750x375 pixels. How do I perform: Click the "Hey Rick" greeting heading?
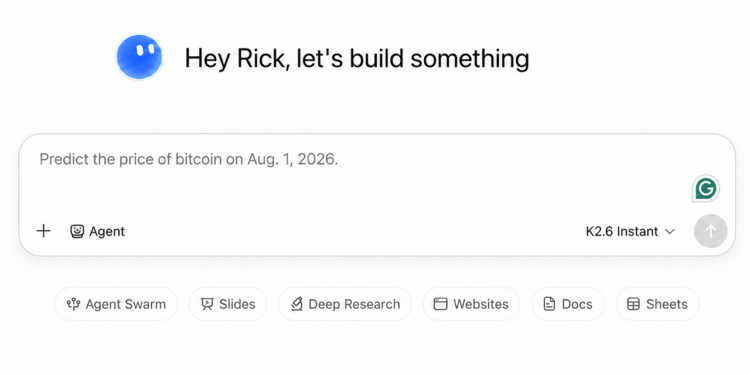tap(357, 58)
